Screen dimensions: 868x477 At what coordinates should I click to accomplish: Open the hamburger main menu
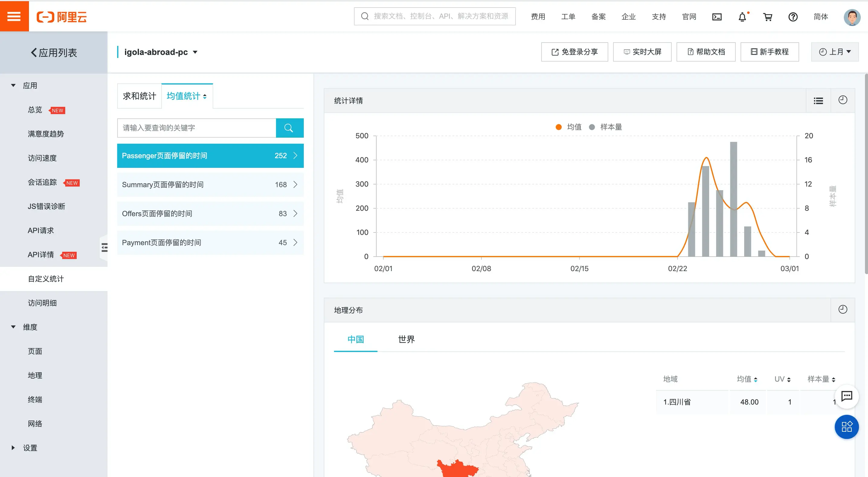tap(14, 16)
